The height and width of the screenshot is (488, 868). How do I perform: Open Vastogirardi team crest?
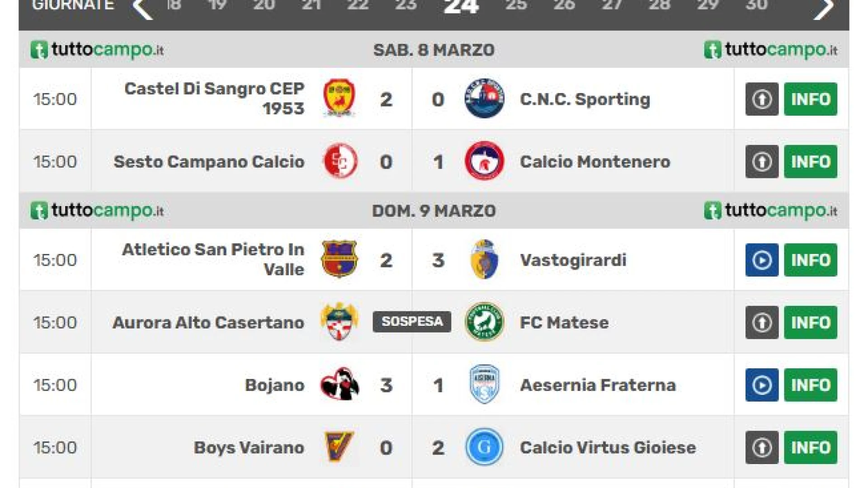(x=484, y=260)
